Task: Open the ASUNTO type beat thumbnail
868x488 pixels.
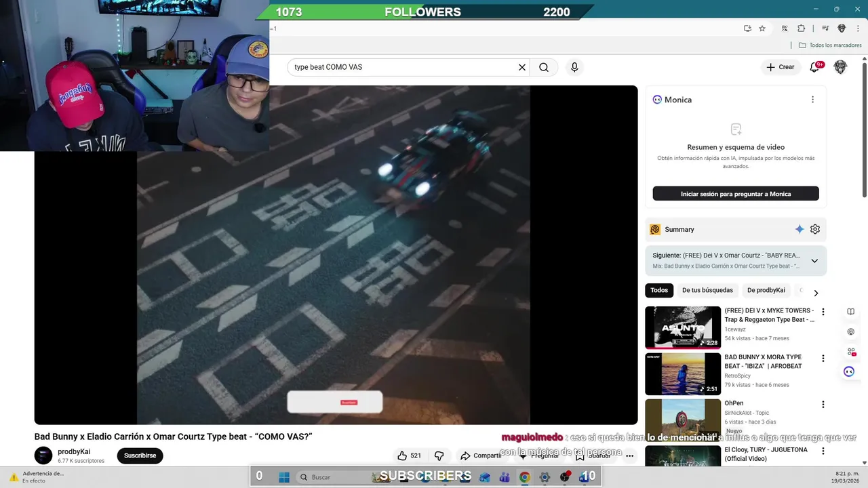Action: [x=683, y=327]
